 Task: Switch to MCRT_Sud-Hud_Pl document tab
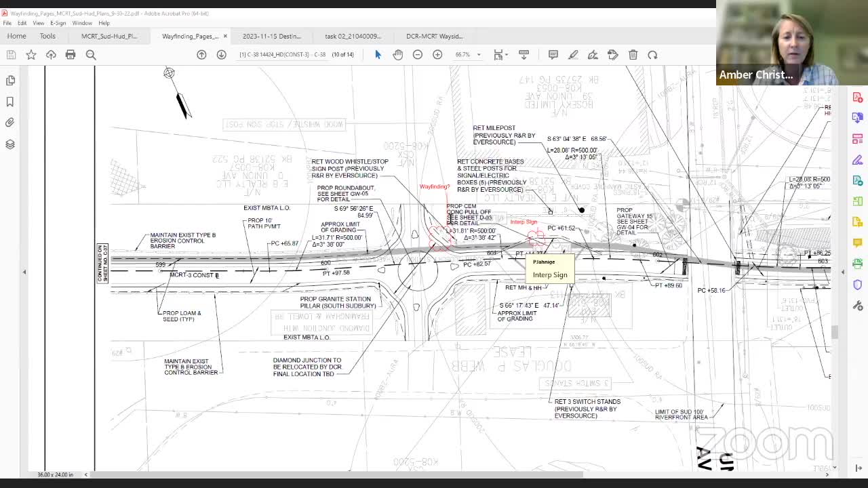point(109,36)
